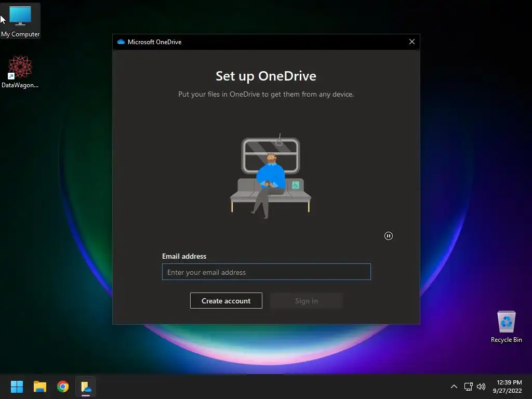
Task: Select the OneDrive setup taskbar icon
Action: point(86,387)
